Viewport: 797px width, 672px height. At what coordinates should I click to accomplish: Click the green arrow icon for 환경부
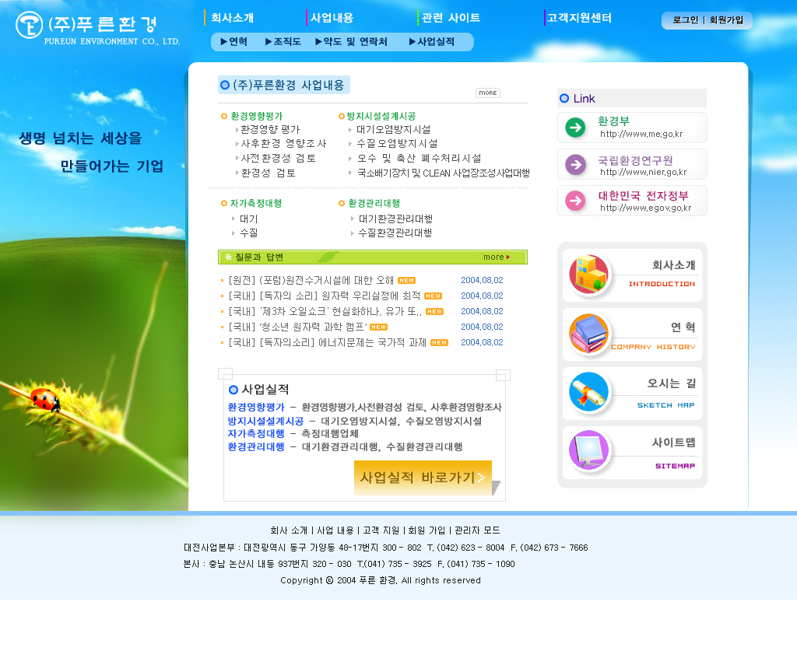point(575,128)
